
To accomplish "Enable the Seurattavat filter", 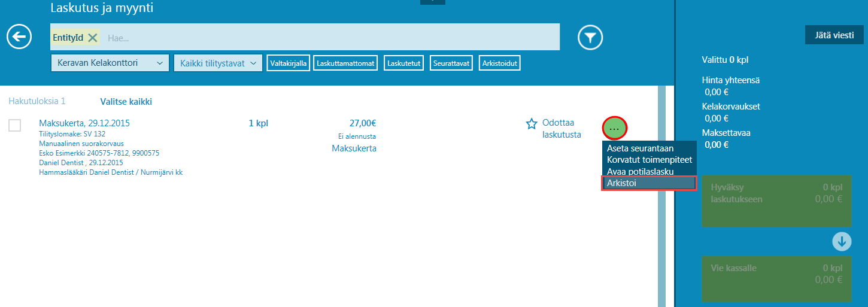I will [x=451, y=63].
